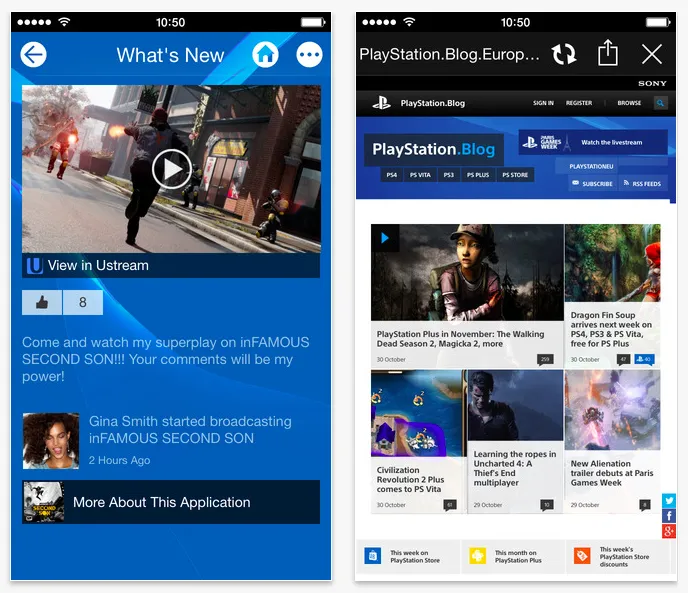This screenshot has width=688, height=593.
Task: Tap the back arrow on What's New
Action: [x=33, y=55]
